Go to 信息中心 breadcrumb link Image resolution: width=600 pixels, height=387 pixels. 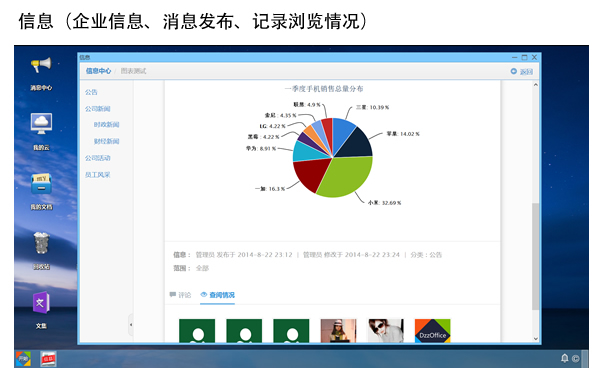click(x=98, y=71)
